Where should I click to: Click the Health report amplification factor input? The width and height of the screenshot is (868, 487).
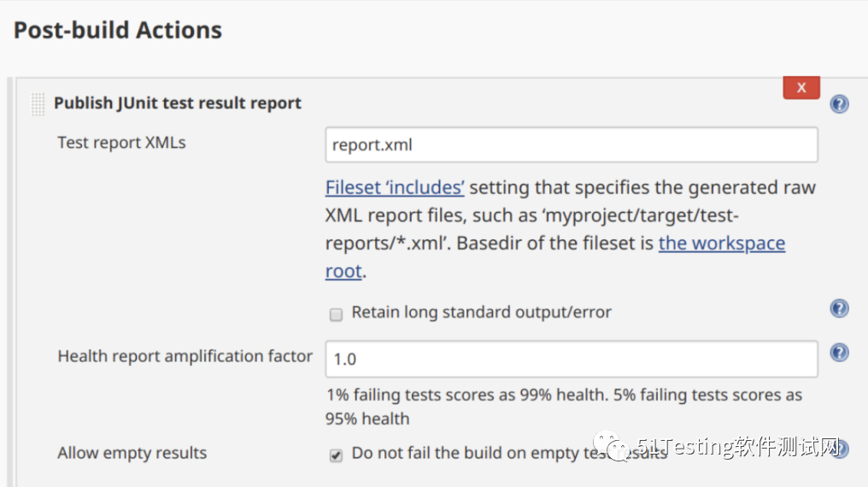[571, 359]
